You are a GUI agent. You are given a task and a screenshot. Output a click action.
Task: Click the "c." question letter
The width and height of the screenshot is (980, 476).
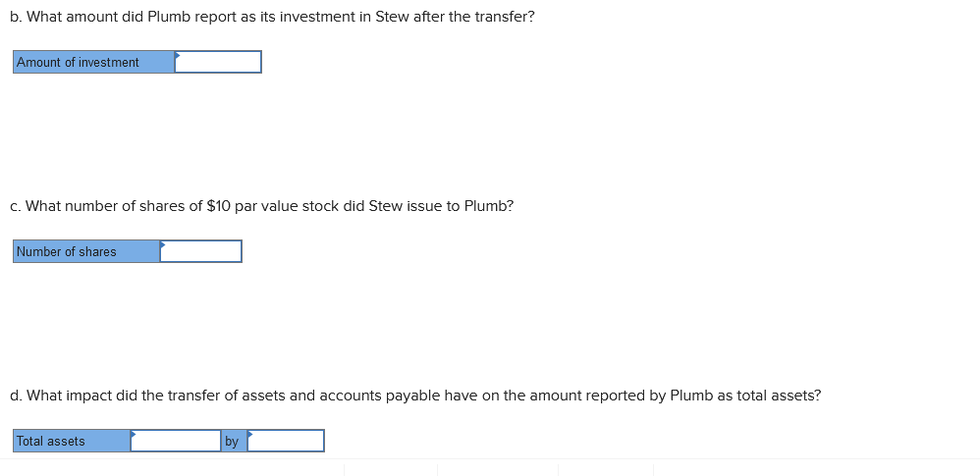16,206
